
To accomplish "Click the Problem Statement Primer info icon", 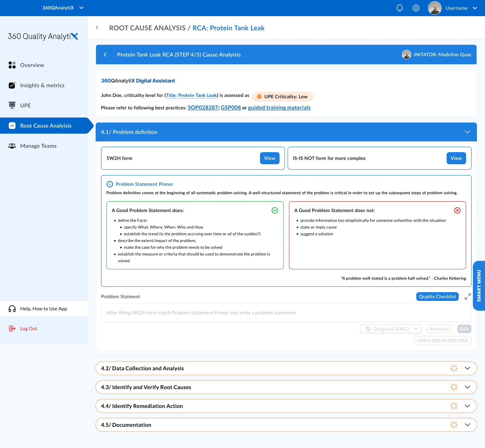I will (109, 184).
